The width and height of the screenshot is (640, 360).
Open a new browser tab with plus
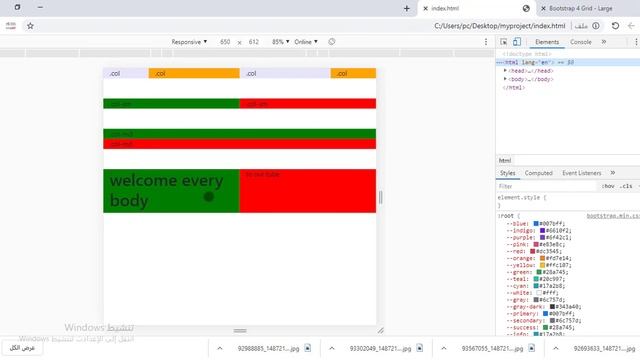[407, 9]
